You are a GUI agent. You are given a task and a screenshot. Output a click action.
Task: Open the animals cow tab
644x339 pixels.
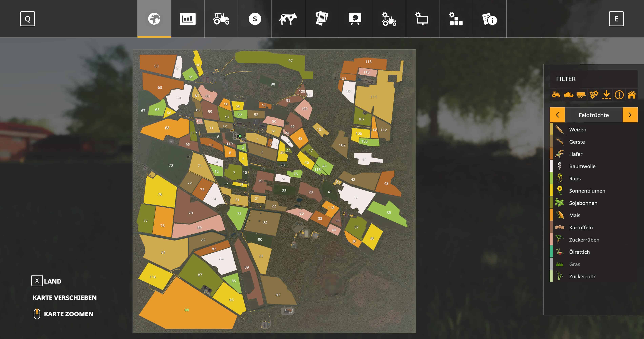click(288, 19)
